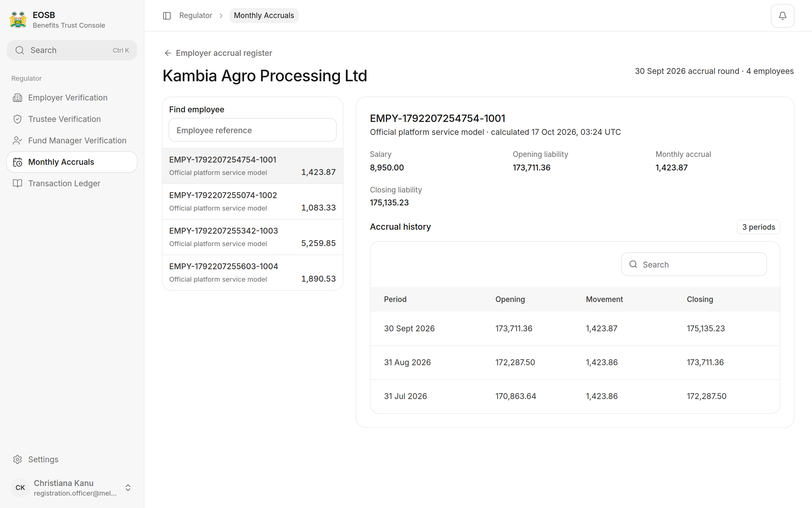The width and height of the screenshot is (812, 508).
Task: Open Fund Manager Verification page
Action: pos(72,141)
